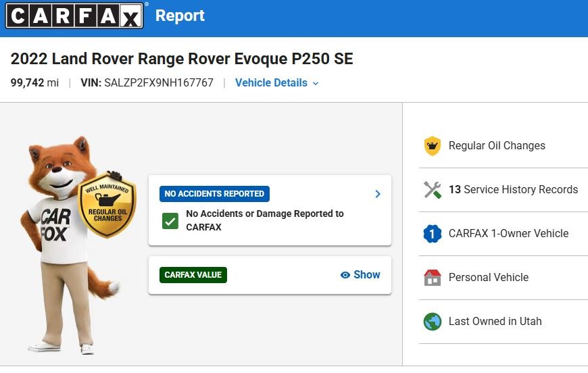Viewport: 588px width, 373px height.
Task: Click the Well Maintained gold shield badge
Action: click(107, 204)
